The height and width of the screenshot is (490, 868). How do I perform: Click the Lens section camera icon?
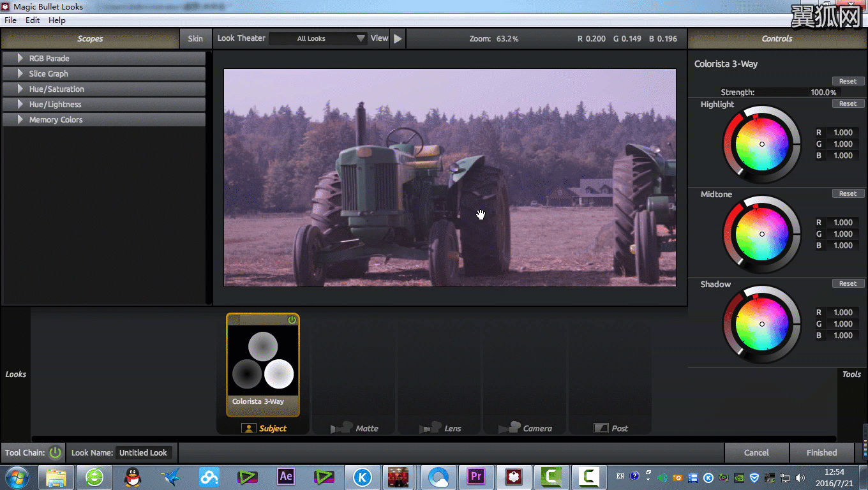[430, 428]
